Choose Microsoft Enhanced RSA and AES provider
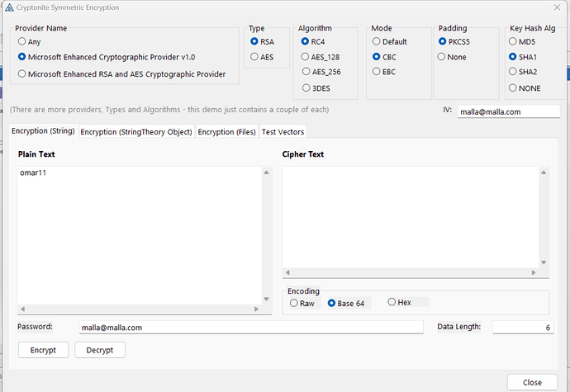570x392 pixels. coord(22,73)
